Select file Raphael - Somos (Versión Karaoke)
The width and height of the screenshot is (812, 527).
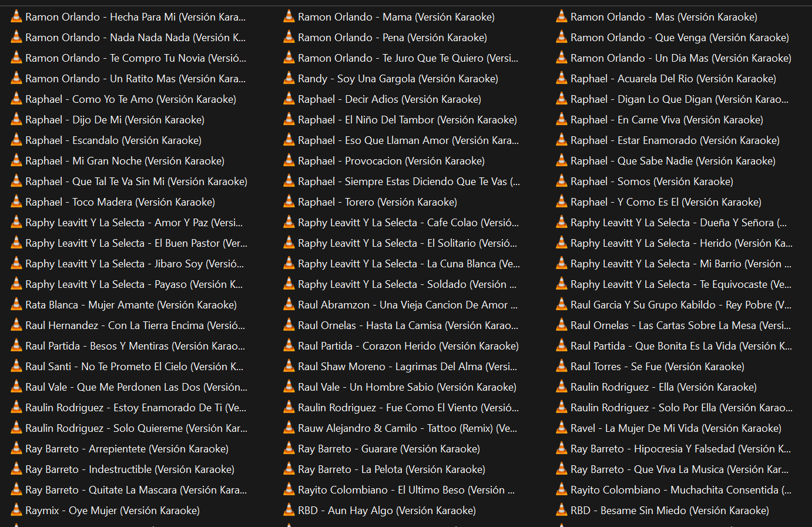(652, 182)
